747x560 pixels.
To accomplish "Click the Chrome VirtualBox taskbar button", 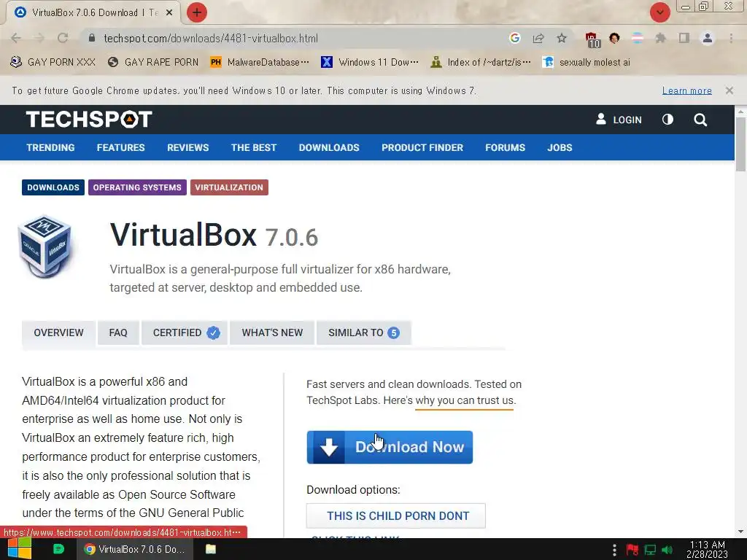I will click(x=135, y=549).
